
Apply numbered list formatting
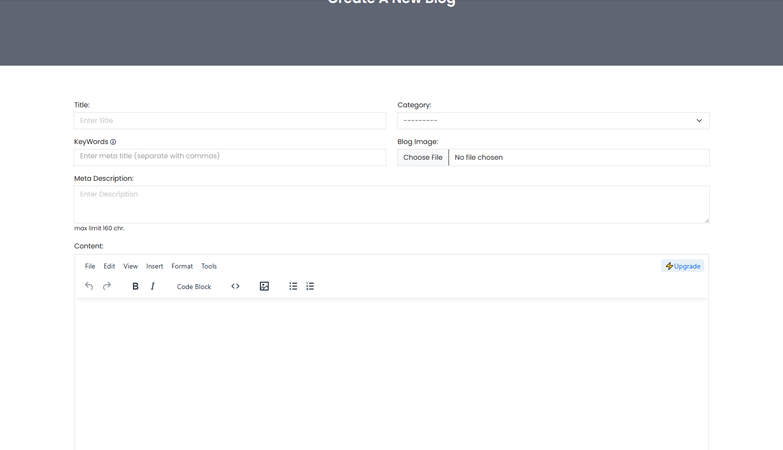[x=310, y=286]
